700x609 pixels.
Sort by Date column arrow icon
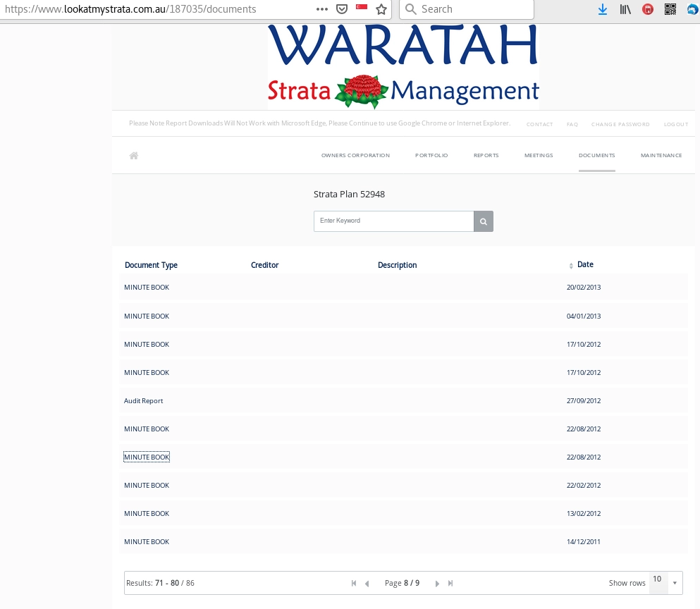[571, 266]
